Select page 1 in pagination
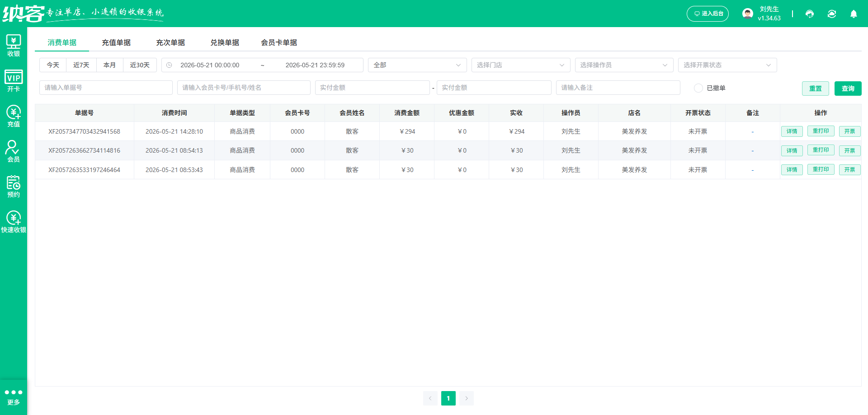Viewport: 868px width, 415px height. (x=448, y=398)
